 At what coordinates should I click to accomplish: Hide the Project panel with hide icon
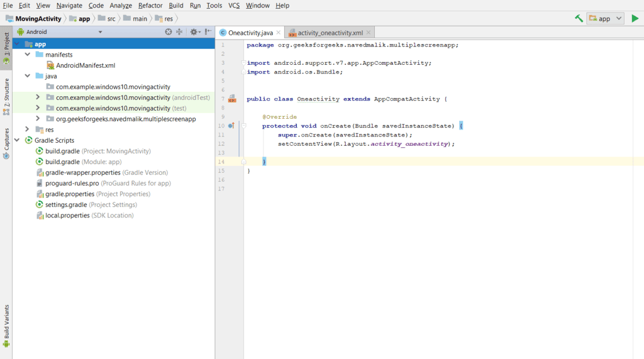[208, 31]
